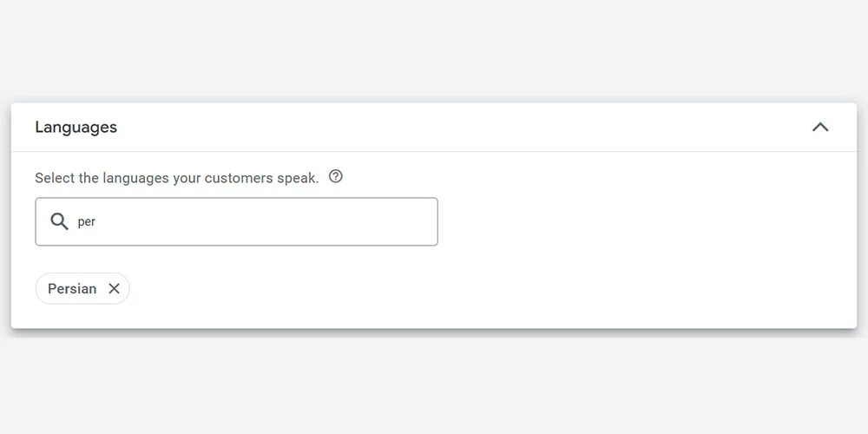Viewport: 868px width, 434px height.
Task: Place cursor after "per" in the search field
Action: point(97,222)
